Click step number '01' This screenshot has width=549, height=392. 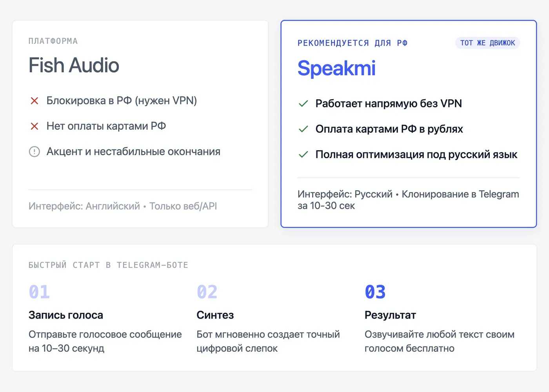[x=39, y=292]
